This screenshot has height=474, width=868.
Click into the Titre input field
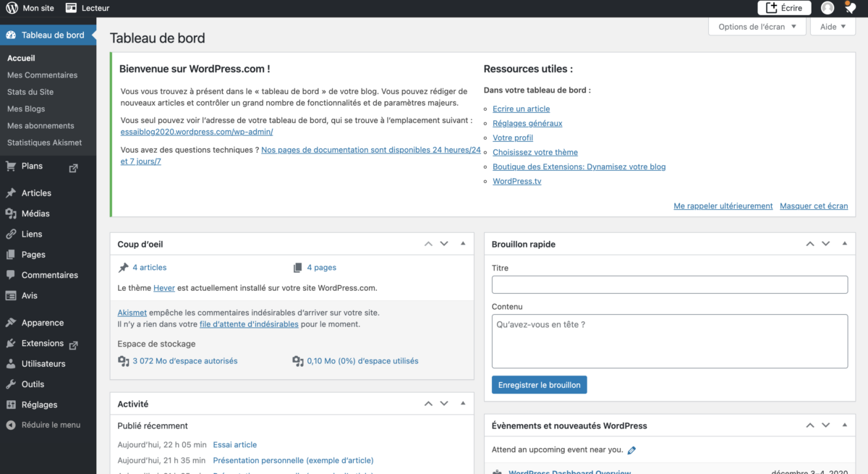click(x=669, y=284)
